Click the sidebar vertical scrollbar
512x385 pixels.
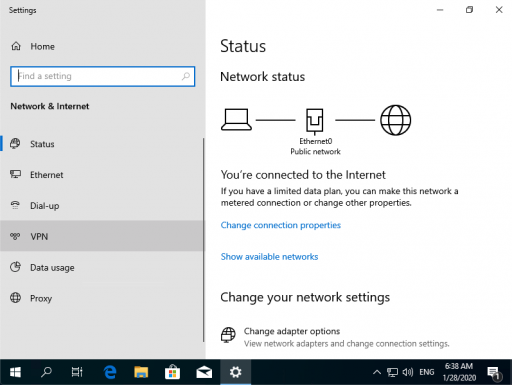(203, 240)
